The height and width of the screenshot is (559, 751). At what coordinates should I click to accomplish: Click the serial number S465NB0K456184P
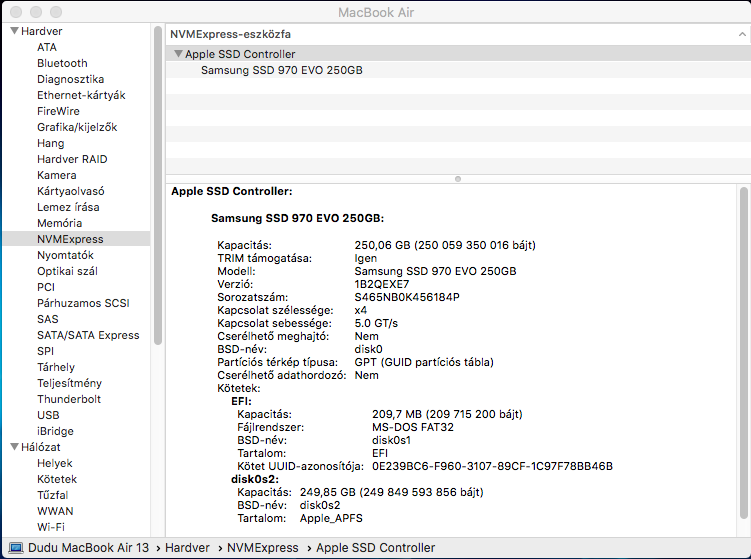[407, 297]
